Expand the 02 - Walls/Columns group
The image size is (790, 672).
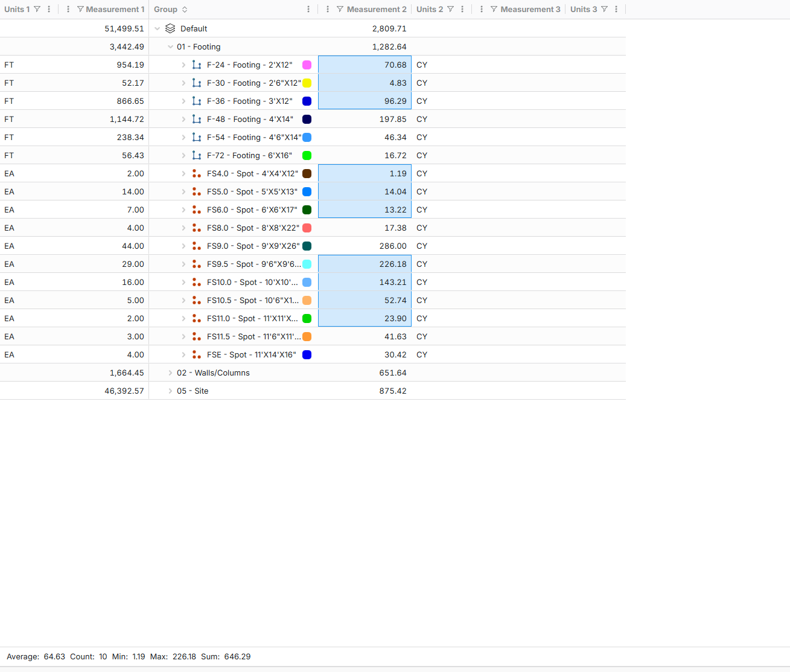170,373
